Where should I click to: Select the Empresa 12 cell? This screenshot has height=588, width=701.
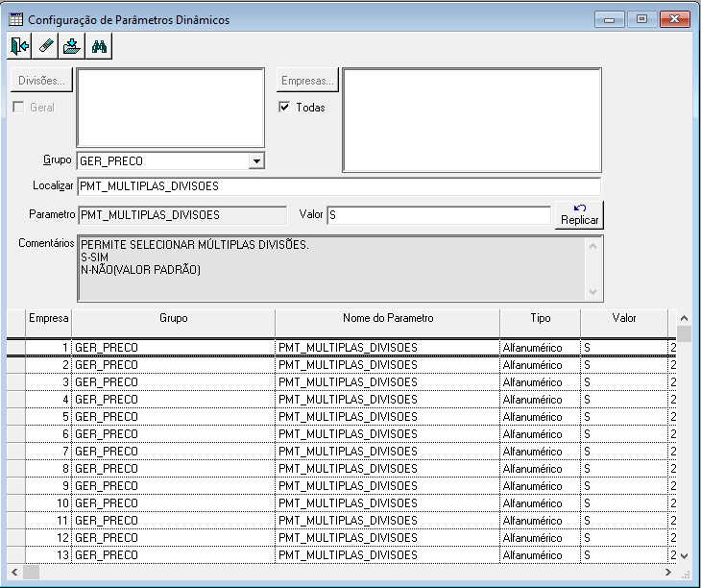coord(48,538)
